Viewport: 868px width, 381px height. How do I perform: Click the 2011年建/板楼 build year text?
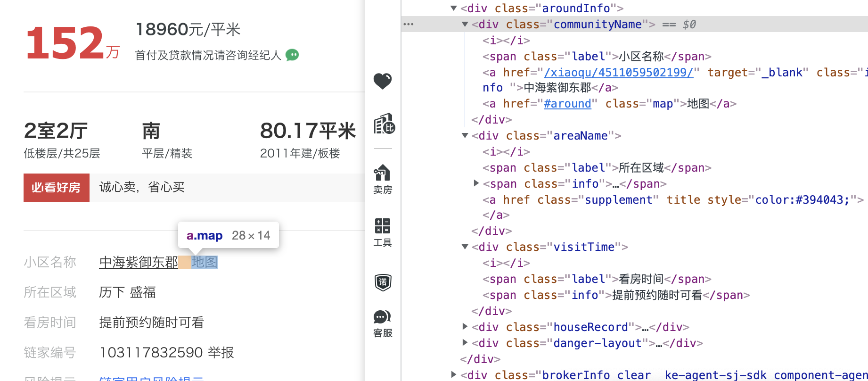pyautogui.click(x=300, y=153)
